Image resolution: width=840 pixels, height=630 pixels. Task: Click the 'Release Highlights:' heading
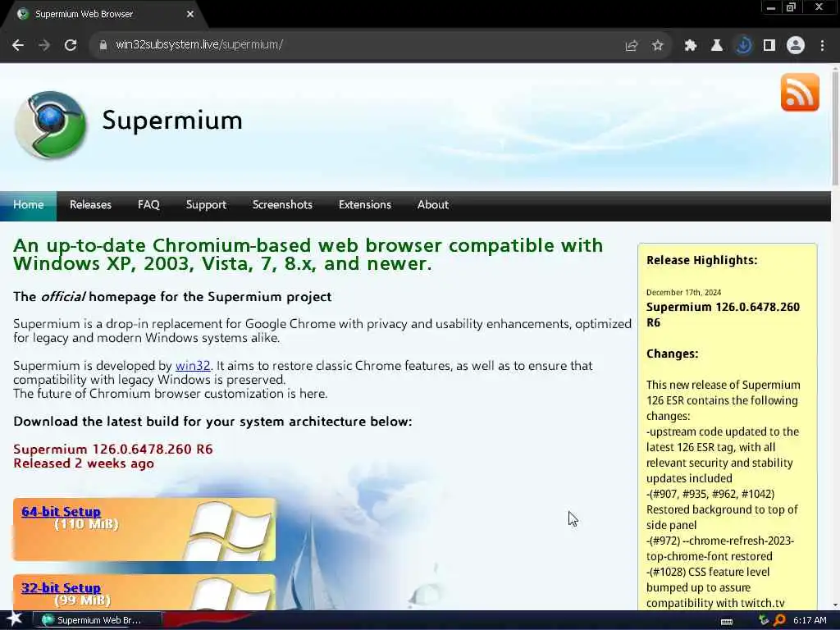pyautogui.click(x=702, y=260)
